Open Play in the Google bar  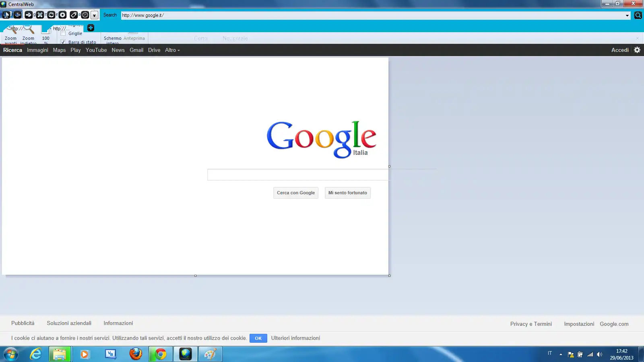pos(76,50)
